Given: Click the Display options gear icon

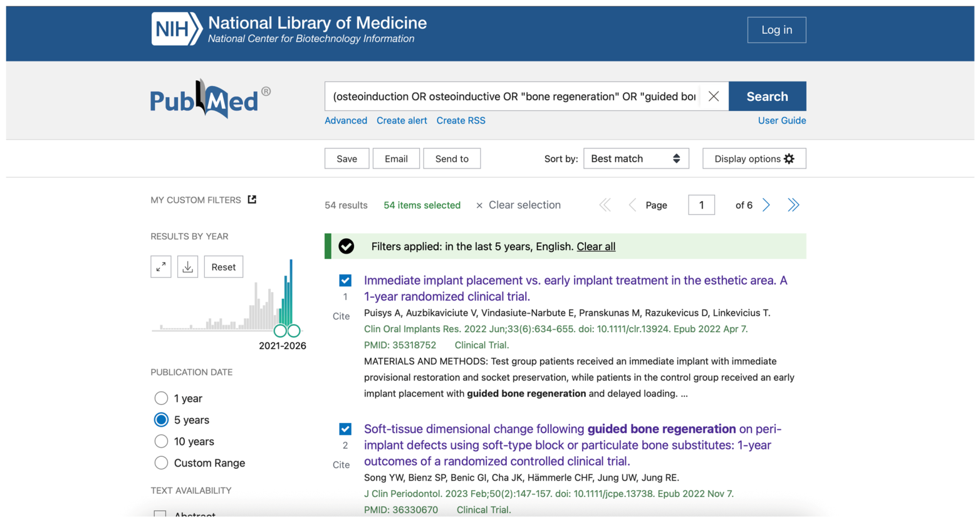Looking at the screenshot, I should (790, 159).
